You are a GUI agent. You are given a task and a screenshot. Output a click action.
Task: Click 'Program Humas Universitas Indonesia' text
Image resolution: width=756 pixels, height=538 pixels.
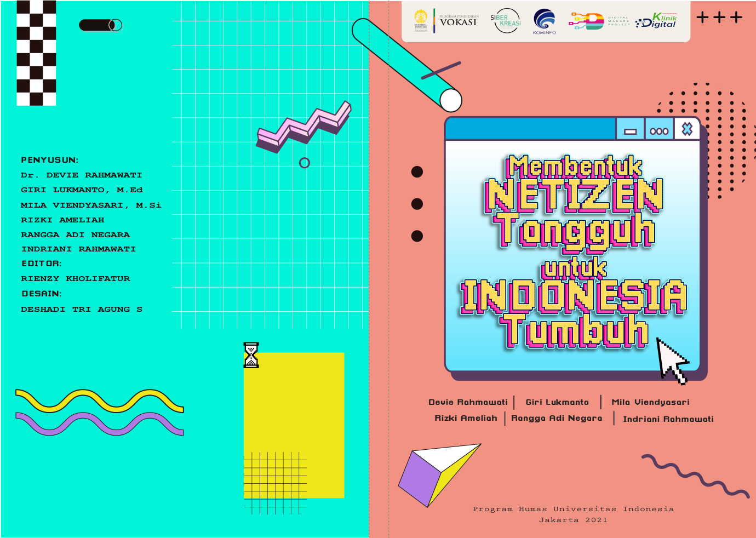[574, 509]
